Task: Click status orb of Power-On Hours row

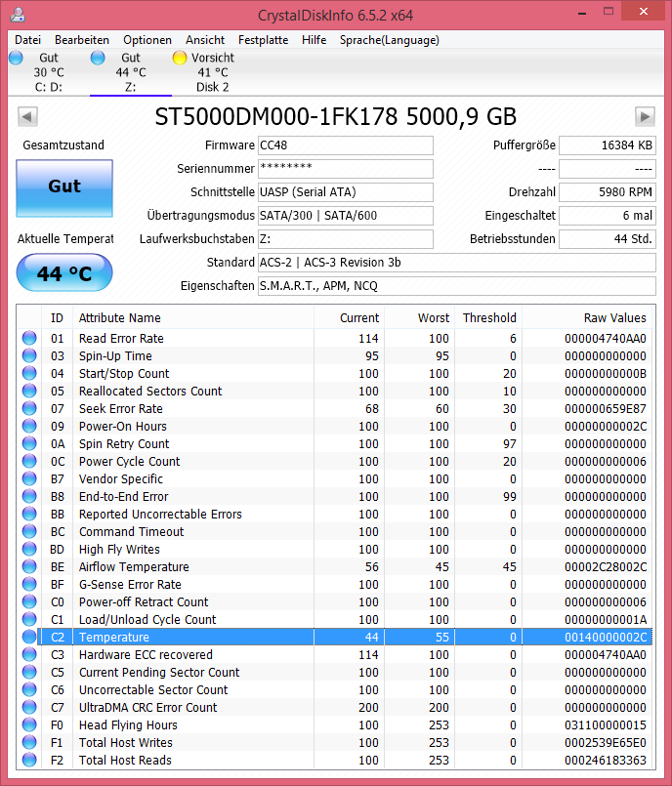Action: tap(29, 426)
